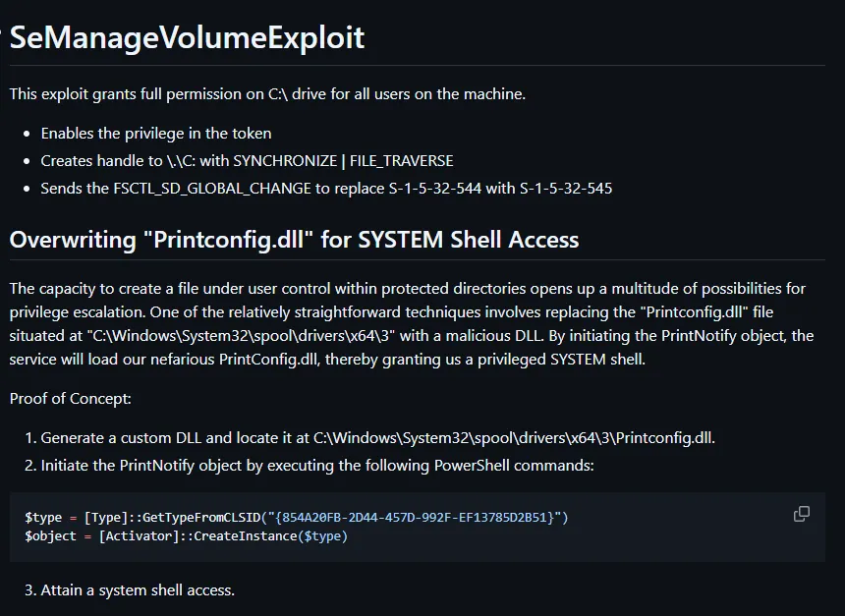Click the $object variable in the code
The width and height of the screenshot is (845, 616).
coord(49,536)
